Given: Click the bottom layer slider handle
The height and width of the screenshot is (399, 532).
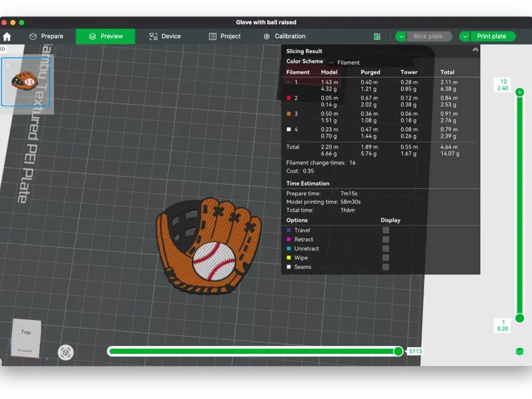Looking at the screenshot, I should click(x=519, y=318).
